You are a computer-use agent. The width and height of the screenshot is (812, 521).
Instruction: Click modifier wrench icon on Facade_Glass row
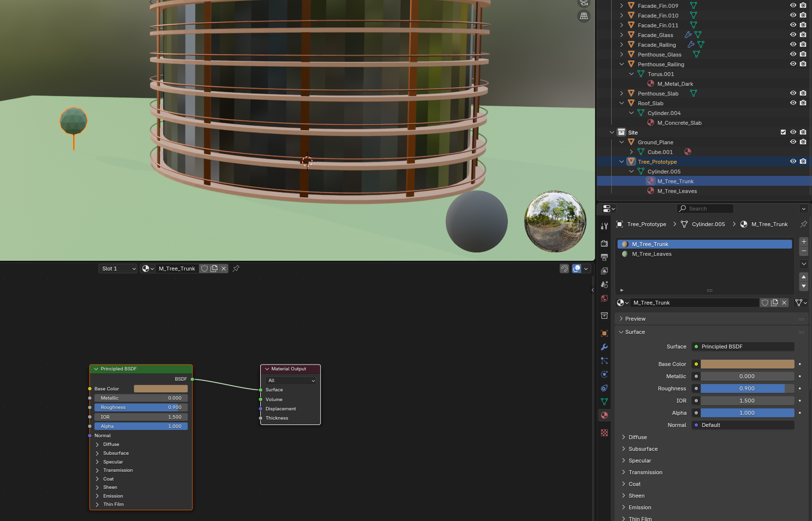(688, 35)
